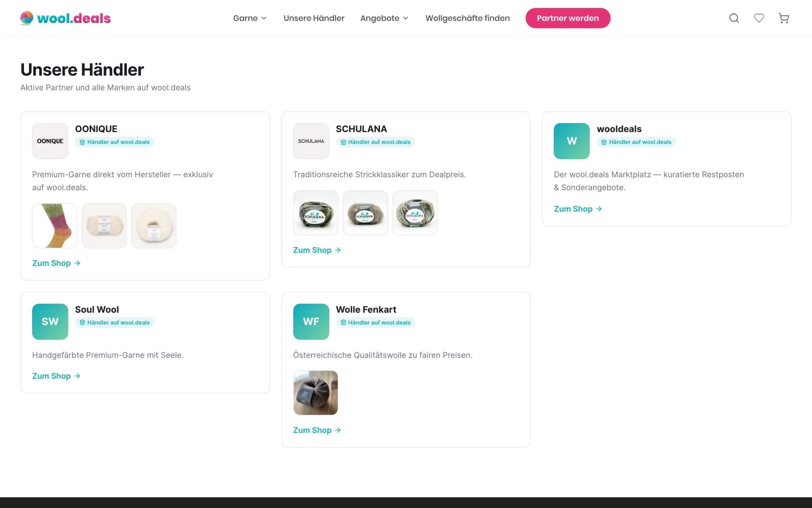
Task: Click OONIQUE Händler auf wool.deals badge
Action: pyautogui.click(x=115, y=142)
